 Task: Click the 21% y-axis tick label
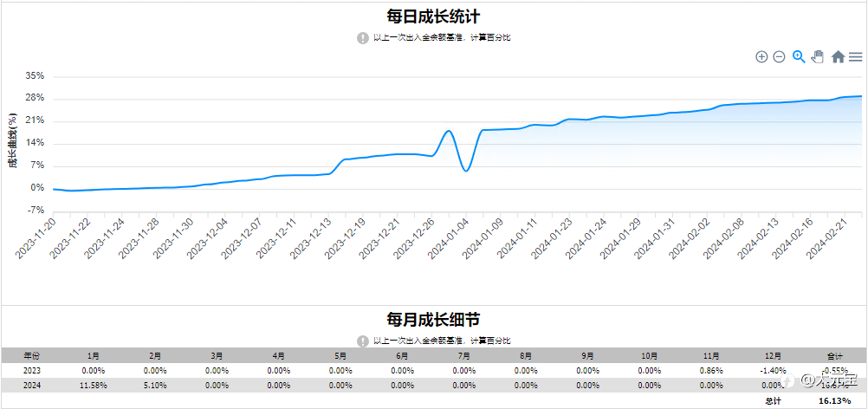(35, 121)
